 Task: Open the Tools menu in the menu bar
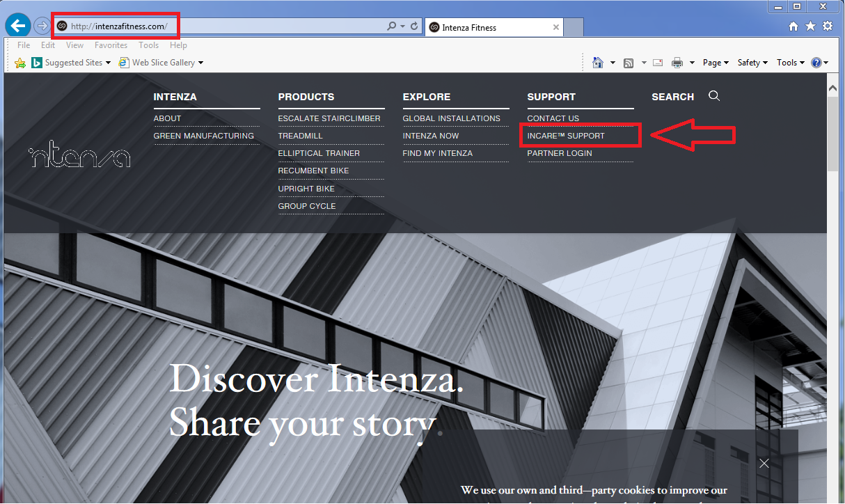(x=148, y=45)
